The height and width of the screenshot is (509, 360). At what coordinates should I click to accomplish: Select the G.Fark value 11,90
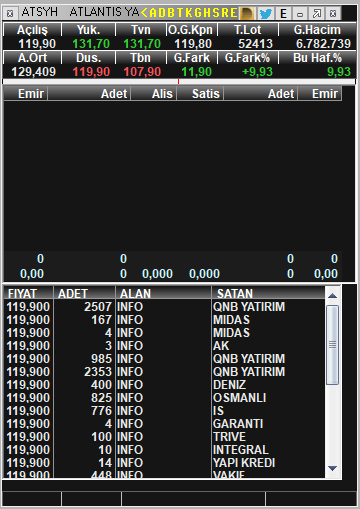(197, 72)
